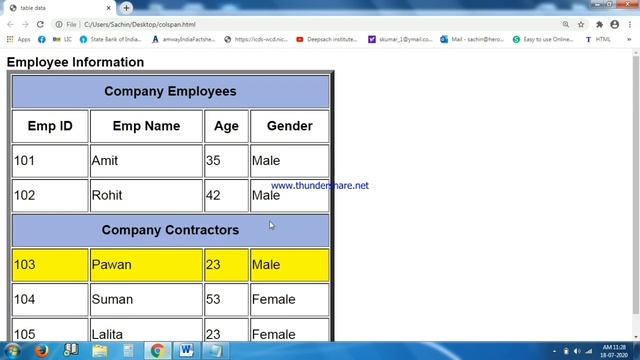This screenshot has width=640, height=360.
Task: Open the Chrome three-dot menu
Action: [630, 24]
